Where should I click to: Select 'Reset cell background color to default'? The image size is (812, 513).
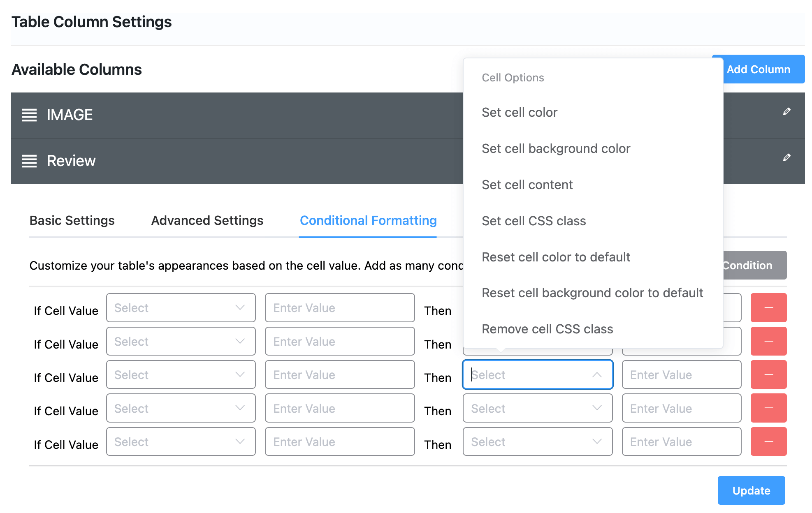point(592,293)
